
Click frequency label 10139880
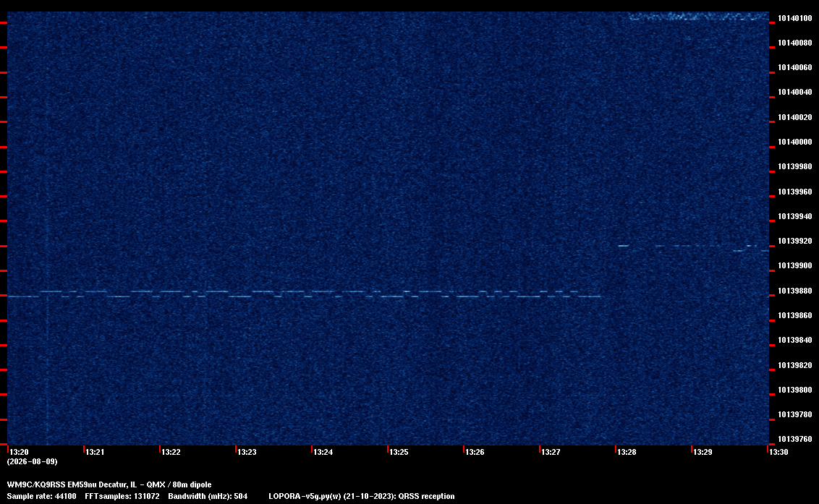(795, 291)
